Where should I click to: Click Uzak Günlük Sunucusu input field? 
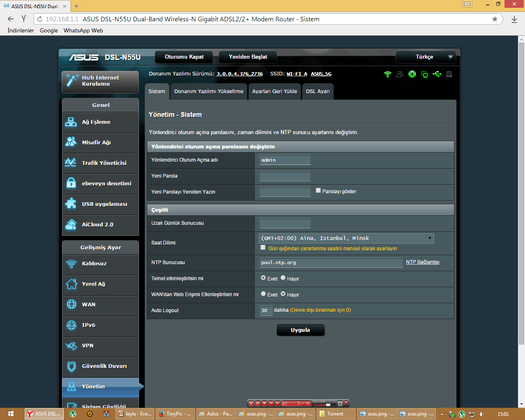285,223
